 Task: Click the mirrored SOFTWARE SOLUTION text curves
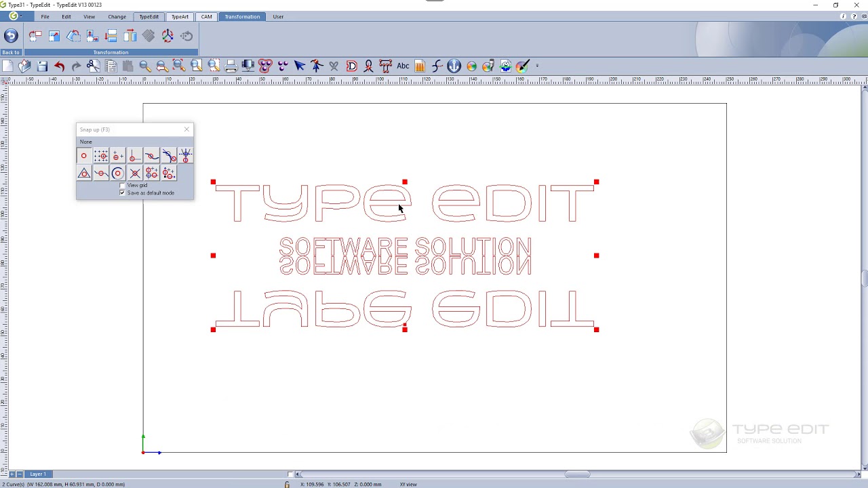click(x=405, y=266)
